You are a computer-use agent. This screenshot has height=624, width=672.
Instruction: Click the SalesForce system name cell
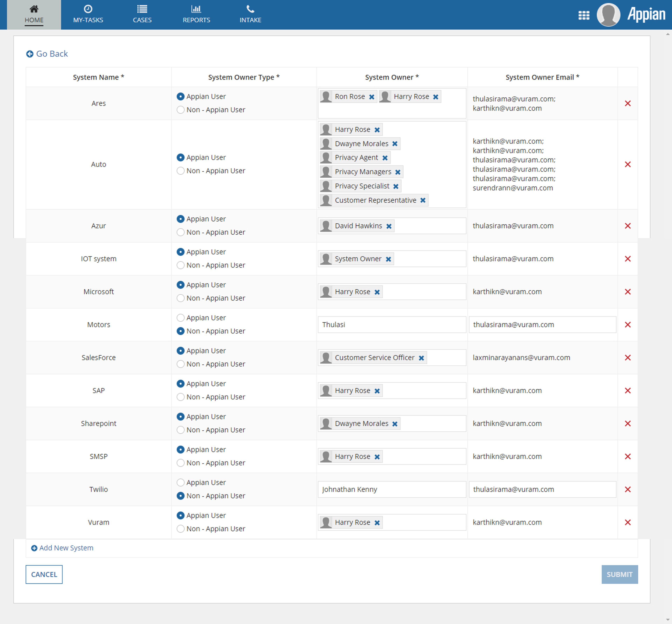99,358
